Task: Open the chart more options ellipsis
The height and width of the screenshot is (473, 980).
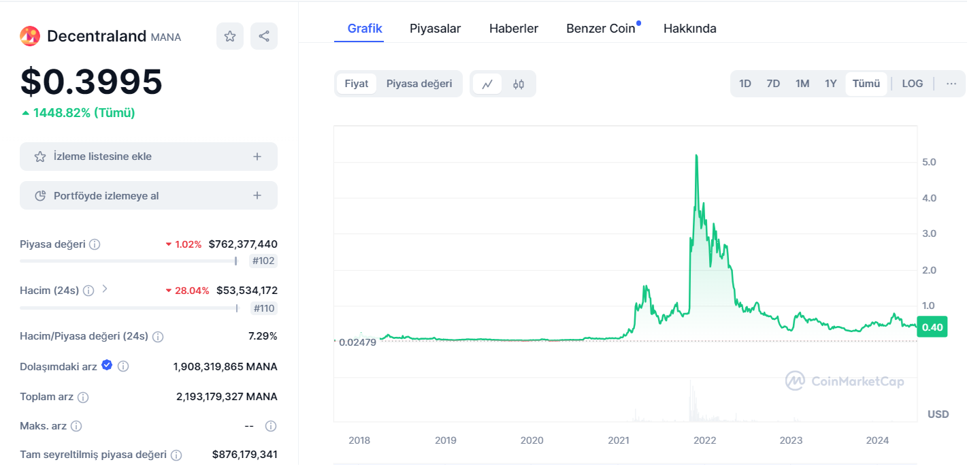Action: point(951,84)
